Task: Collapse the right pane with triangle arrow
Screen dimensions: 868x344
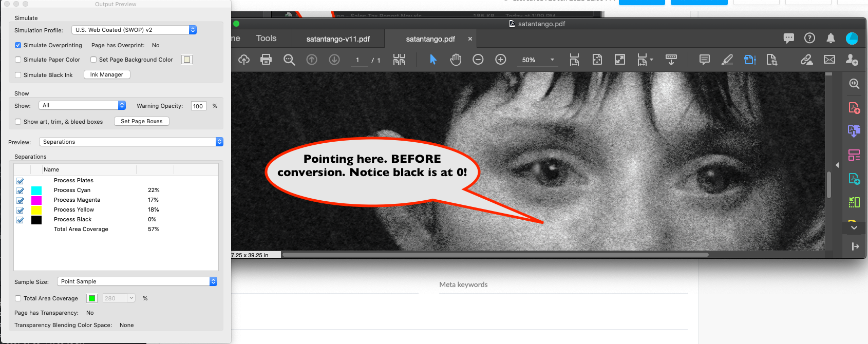Action: (837, 165)
